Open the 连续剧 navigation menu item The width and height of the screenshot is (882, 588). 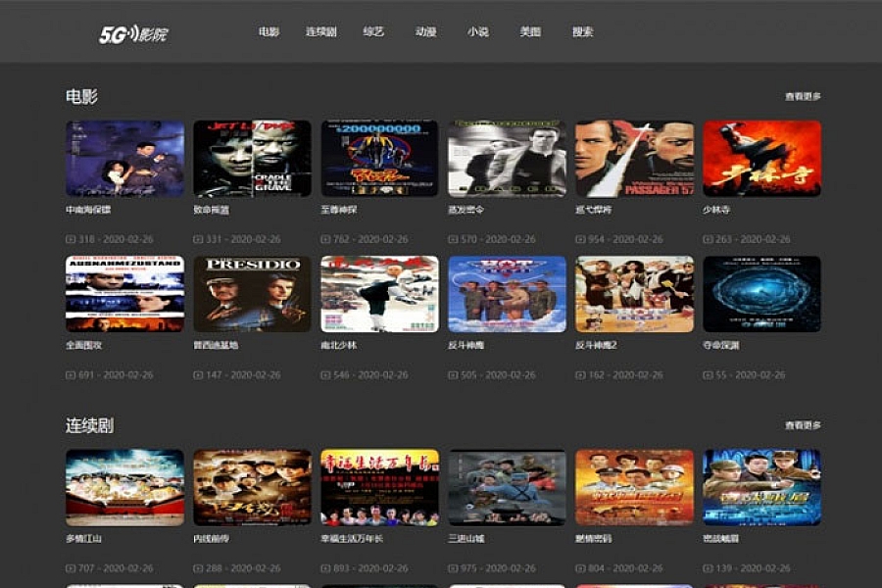321,31
